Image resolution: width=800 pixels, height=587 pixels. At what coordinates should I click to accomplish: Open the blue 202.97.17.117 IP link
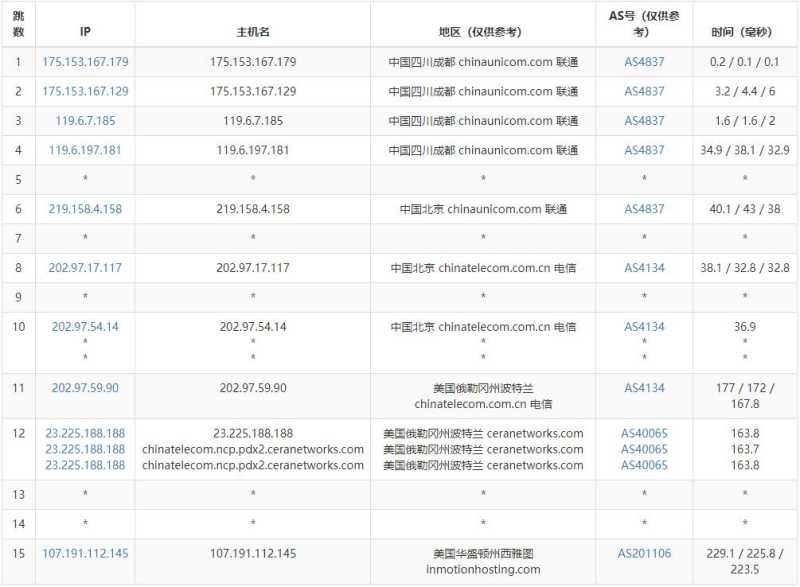point(85,268)
